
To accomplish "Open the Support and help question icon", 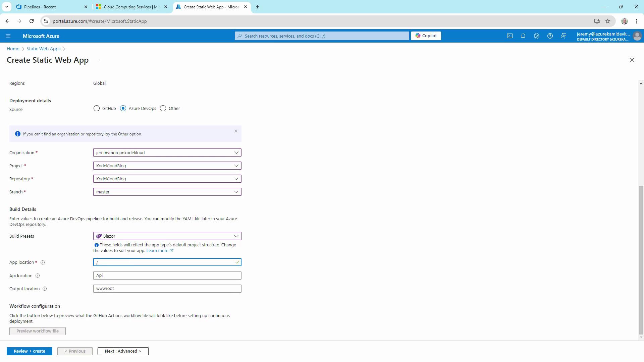I will [x=550, y=36].
